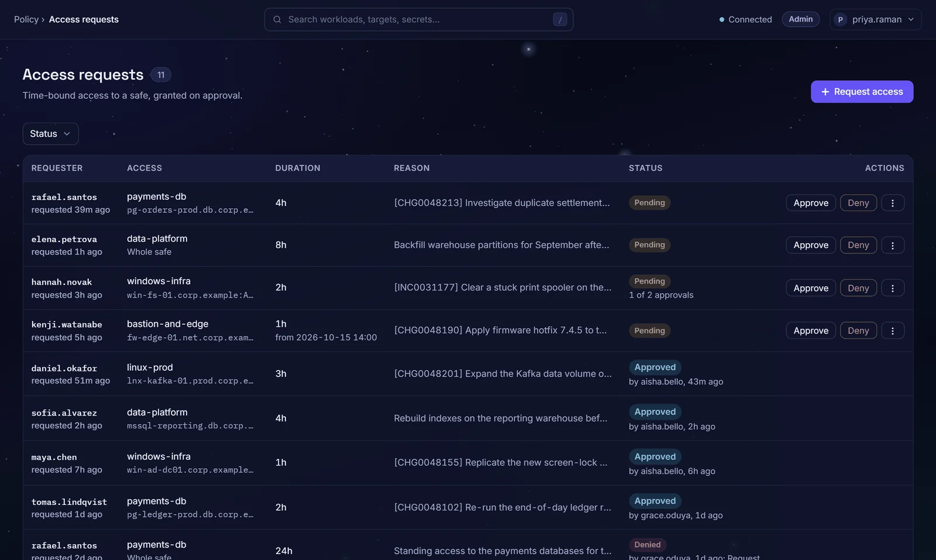Select maya.chen requester name
The height and width of the screenshot is (560, 936).
[x=54, y=457]
